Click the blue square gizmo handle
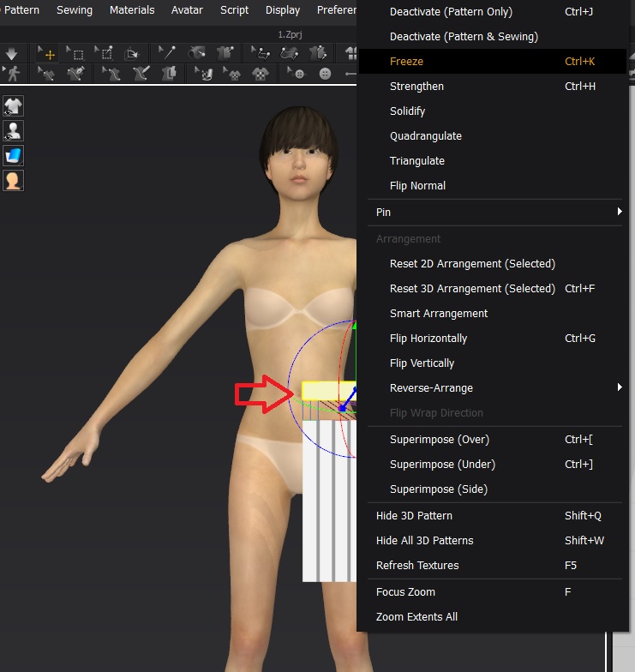 point(342,408)
